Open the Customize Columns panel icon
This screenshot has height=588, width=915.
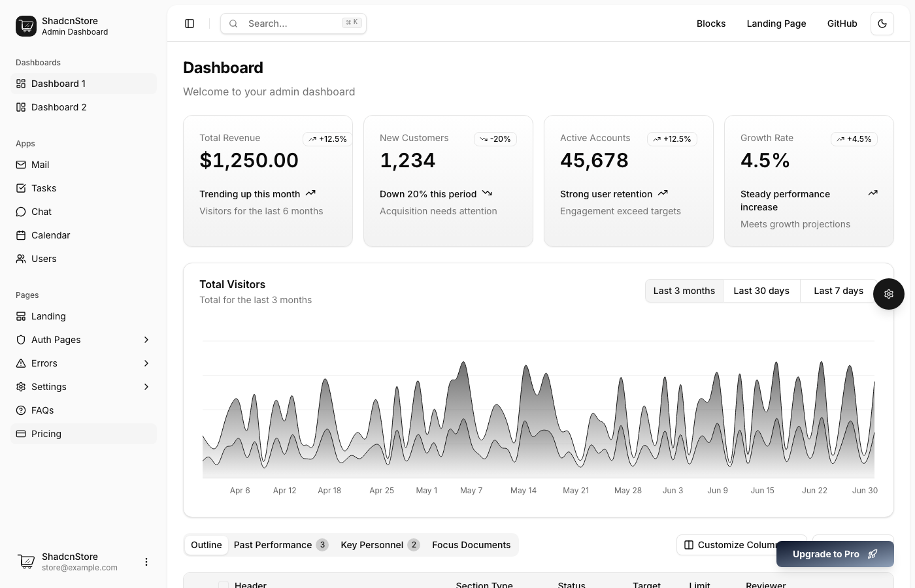coord(690,545)
